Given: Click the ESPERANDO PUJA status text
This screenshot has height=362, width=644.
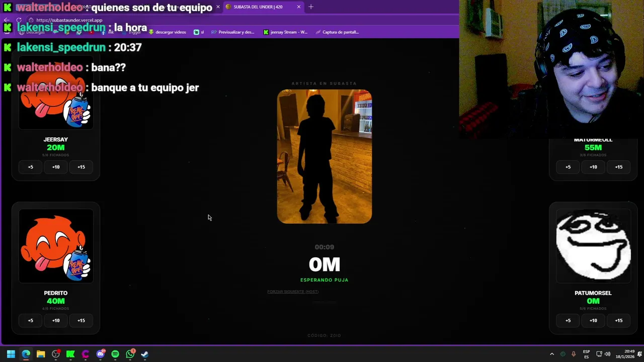Looking at the screenshot, I should tap(325, 280).
